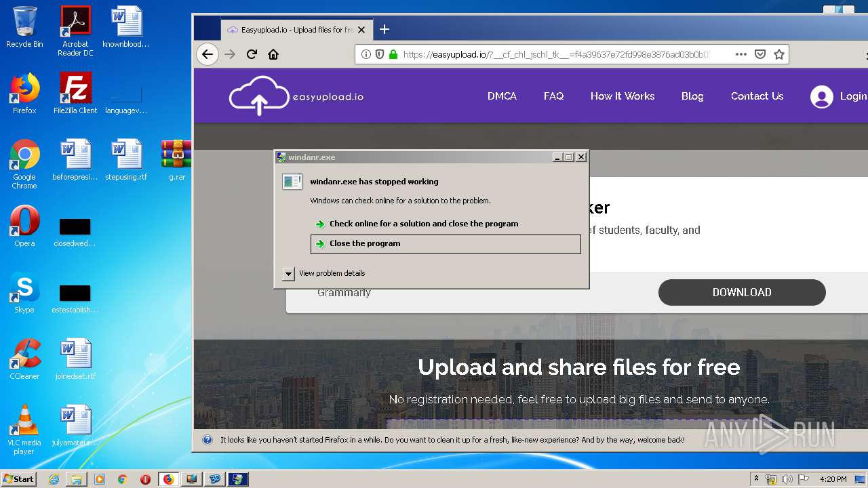This screenshot has height=488, width=868.
Task: Open Opera from the taskbar
Action: click(x=145, y=479)
